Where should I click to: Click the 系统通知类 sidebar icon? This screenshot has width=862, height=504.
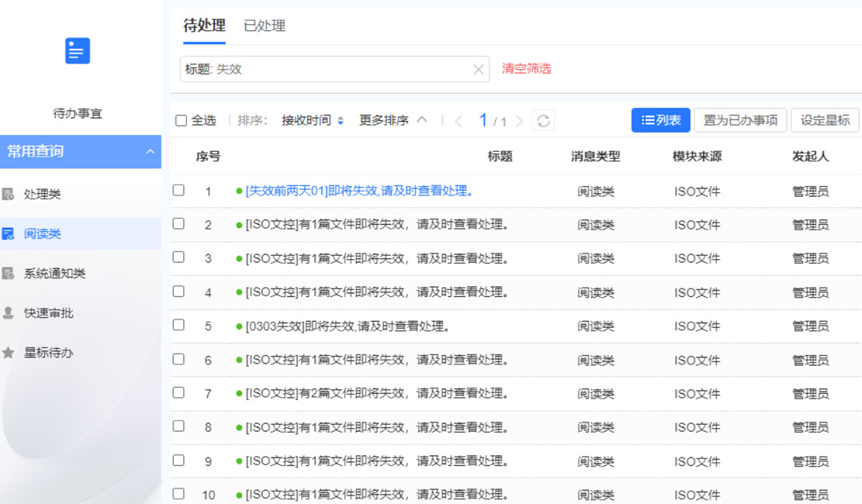coord(9,273)
